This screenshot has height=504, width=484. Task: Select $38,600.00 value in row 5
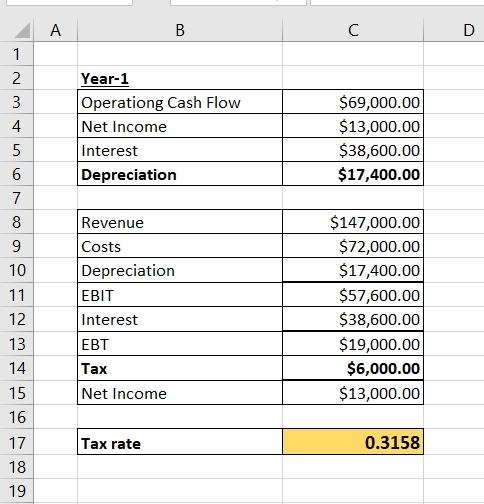[x=353, y=150]
